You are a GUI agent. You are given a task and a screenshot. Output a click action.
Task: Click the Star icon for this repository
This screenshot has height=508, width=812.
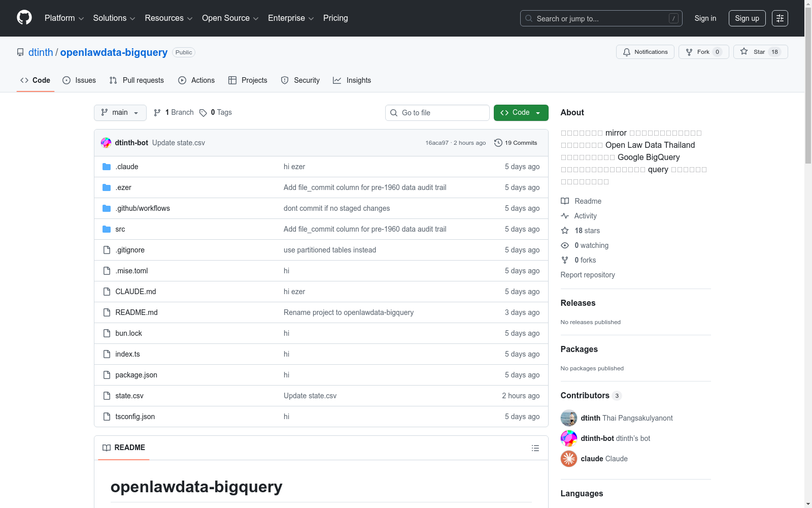click(744, 51)
